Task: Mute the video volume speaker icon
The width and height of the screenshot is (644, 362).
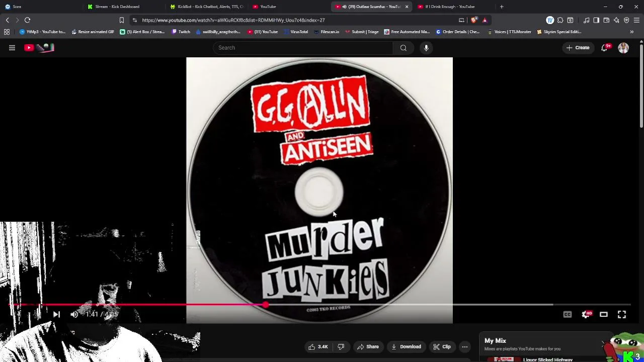Action: pos(74,314)
